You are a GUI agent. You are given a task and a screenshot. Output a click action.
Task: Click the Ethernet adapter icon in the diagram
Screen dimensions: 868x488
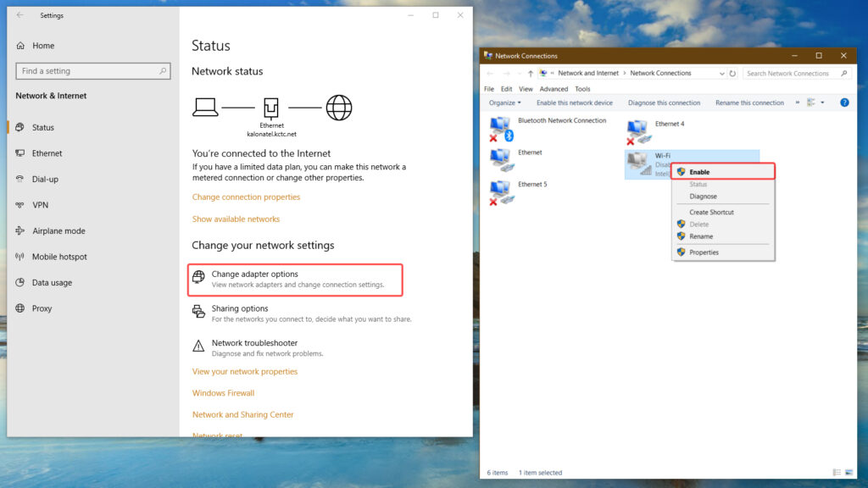pos(271,108)
